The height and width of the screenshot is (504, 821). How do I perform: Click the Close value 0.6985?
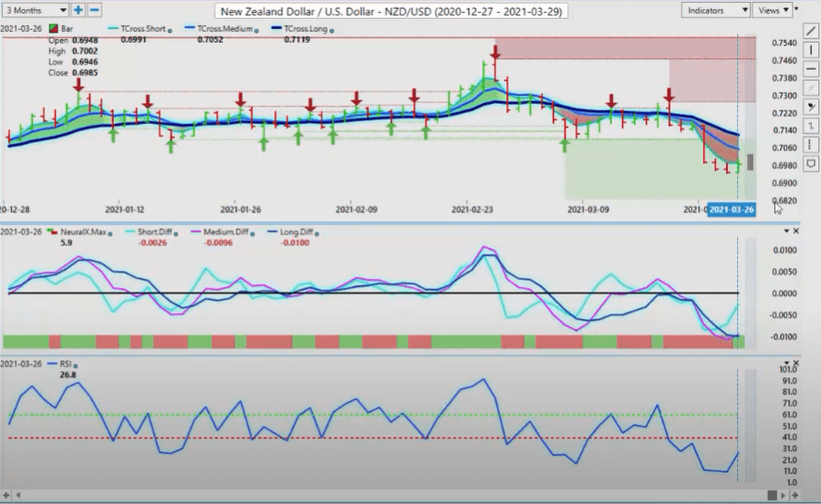[85, 73]
